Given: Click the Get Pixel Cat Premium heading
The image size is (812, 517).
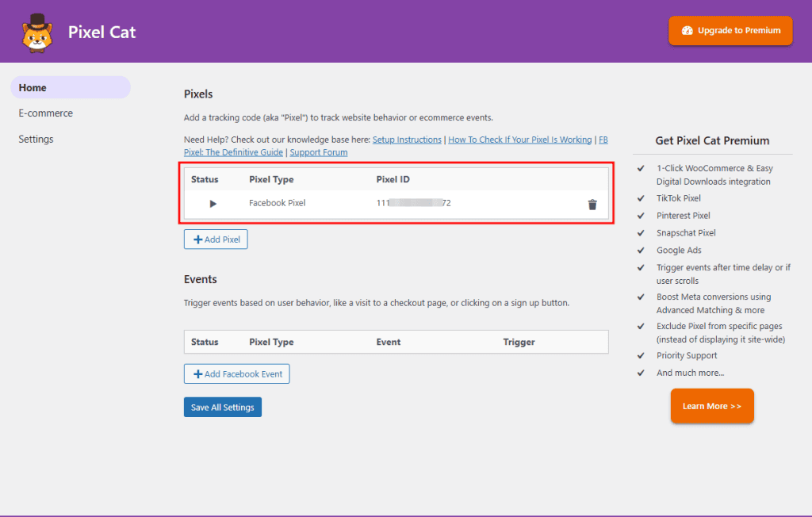Looking at the screenshot, I should point(712,141).
